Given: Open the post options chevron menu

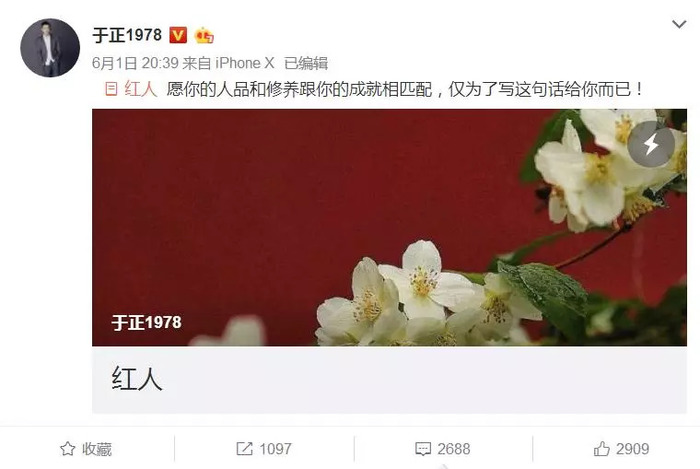Looking at the screenshot, I should [x=679, y=24].
